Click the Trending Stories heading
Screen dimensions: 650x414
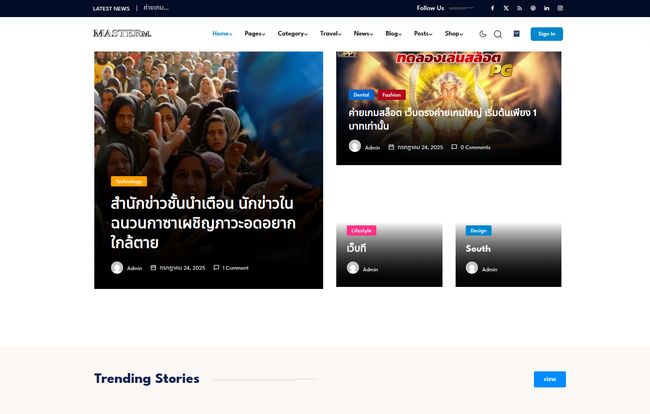click(147, 379)
